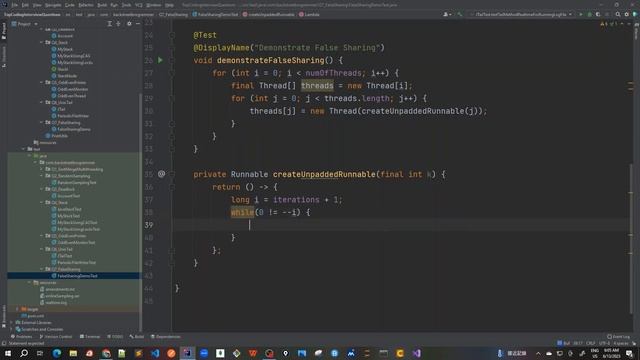This screenshot has width=640, height=360.
Task: Collapse the 04_Stack main package folder
Action: point(41,42)
